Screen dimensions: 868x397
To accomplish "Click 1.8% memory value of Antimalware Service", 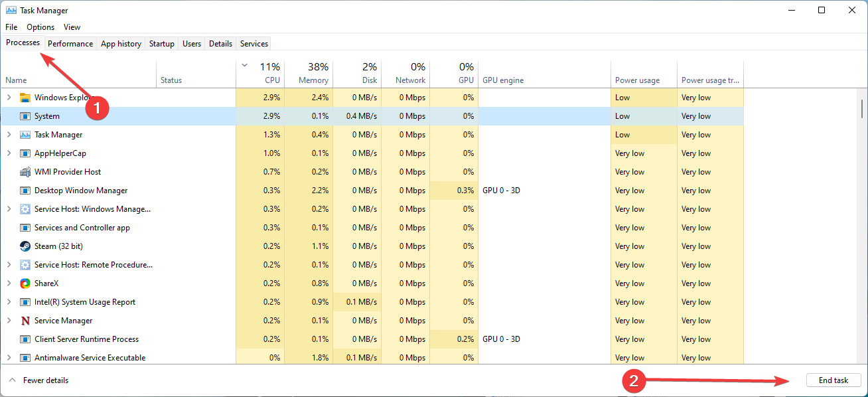I will 320,358.
